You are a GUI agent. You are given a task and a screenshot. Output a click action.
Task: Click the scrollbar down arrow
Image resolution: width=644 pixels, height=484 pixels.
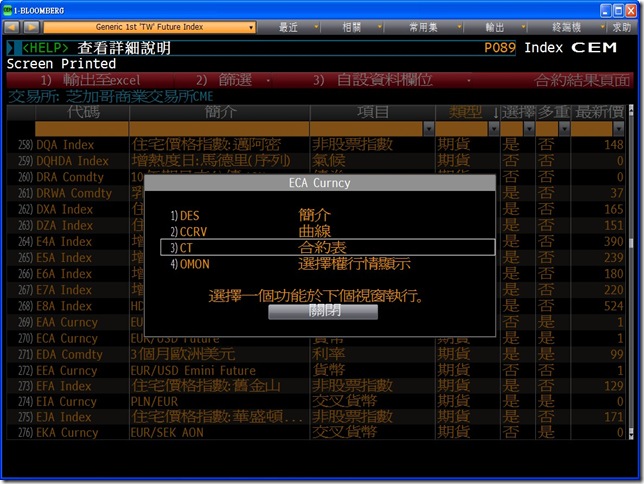(x=631, y=436)
